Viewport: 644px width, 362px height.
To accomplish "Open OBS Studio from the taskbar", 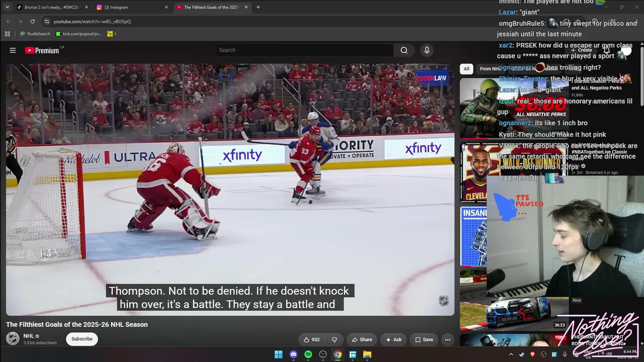I will [323, 354].
